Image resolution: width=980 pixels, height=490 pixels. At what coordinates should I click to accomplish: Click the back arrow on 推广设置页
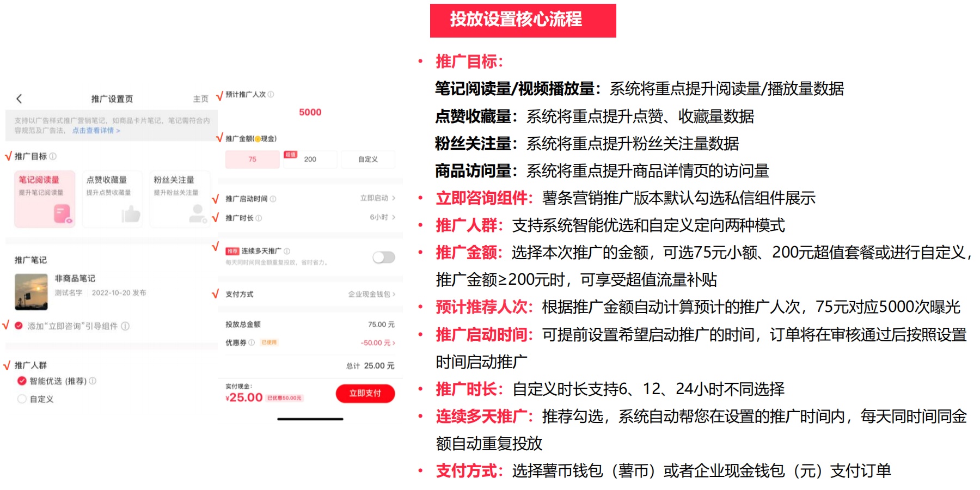19,98
